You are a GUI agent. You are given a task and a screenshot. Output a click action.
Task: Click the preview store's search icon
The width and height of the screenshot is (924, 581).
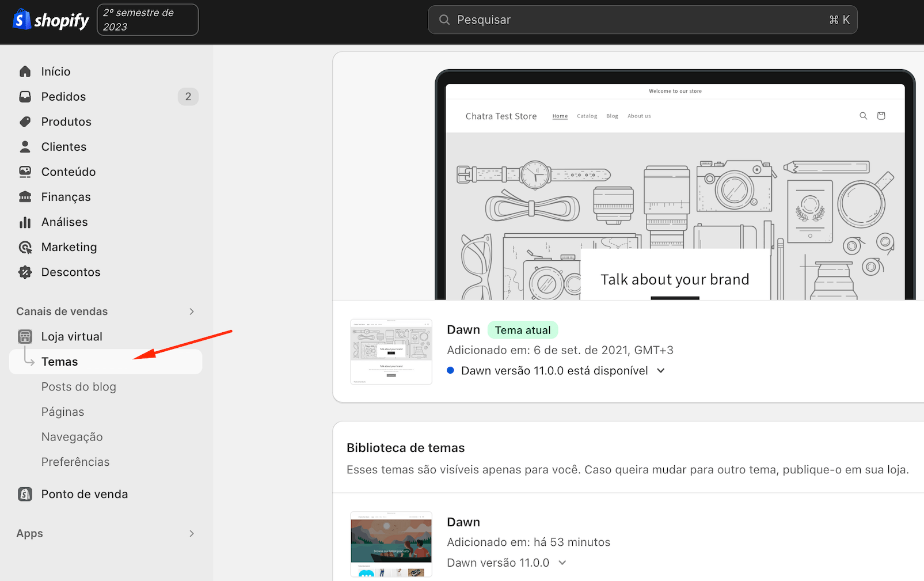click(x=863, y=116)
